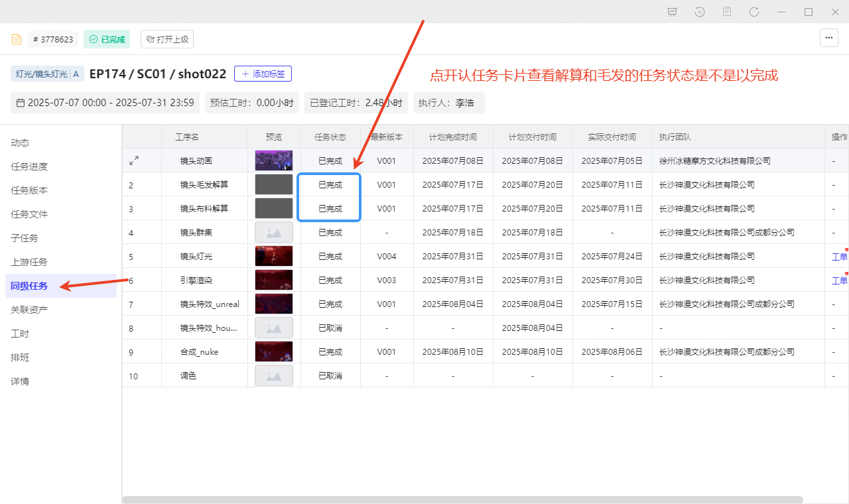Click the 已完成 status badge in header
The image size is (849, 504).
click(x=107, y=39)
